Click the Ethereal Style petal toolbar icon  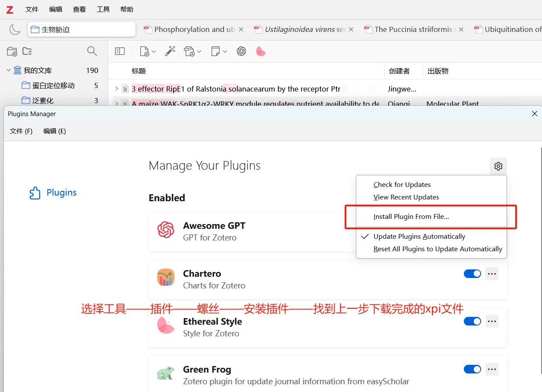[260, 51]
